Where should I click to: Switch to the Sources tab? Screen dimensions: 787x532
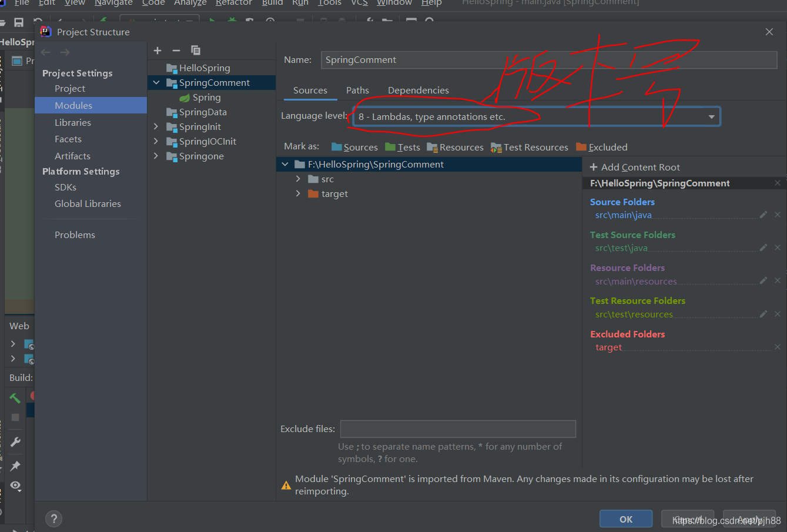310,91
